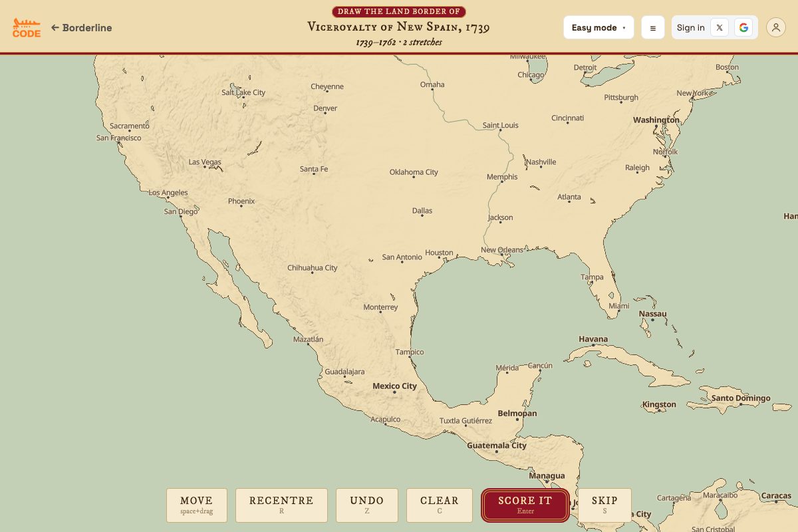Go back via the Borderline arrow link
Viewport: 798px width, 532px height.
point(81,28)
